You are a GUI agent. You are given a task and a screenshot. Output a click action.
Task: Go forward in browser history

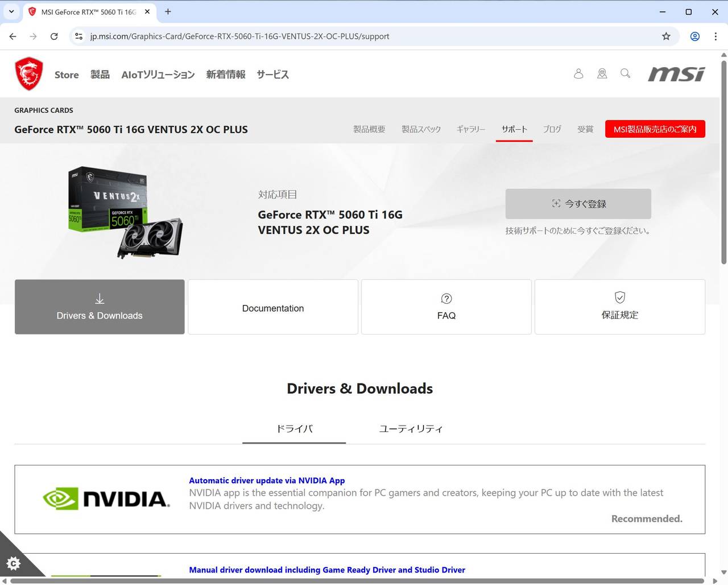pos(34,36)
